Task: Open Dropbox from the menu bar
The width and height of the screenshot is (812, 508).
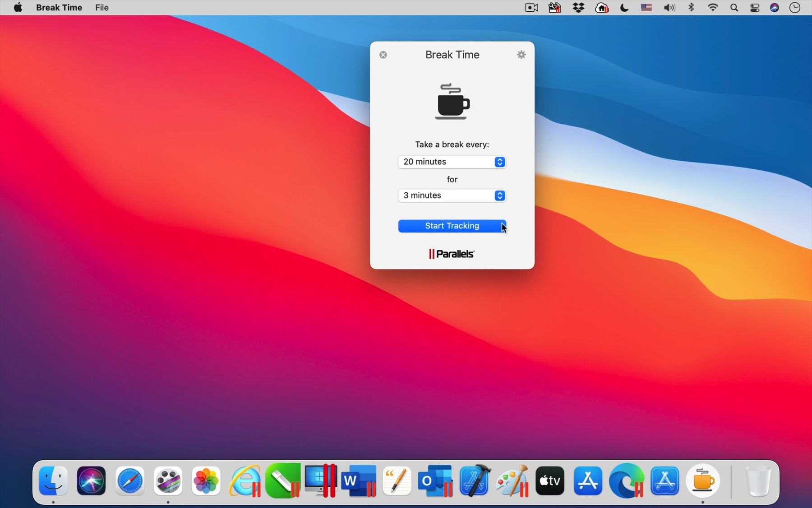Action: click(579, 8)
